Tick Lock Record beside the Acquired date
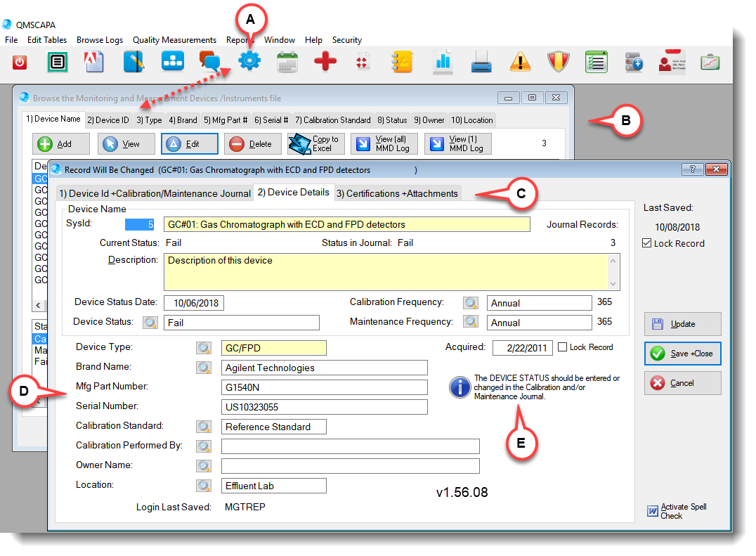The width and height of the screenshot is (756, 556). 562,347
